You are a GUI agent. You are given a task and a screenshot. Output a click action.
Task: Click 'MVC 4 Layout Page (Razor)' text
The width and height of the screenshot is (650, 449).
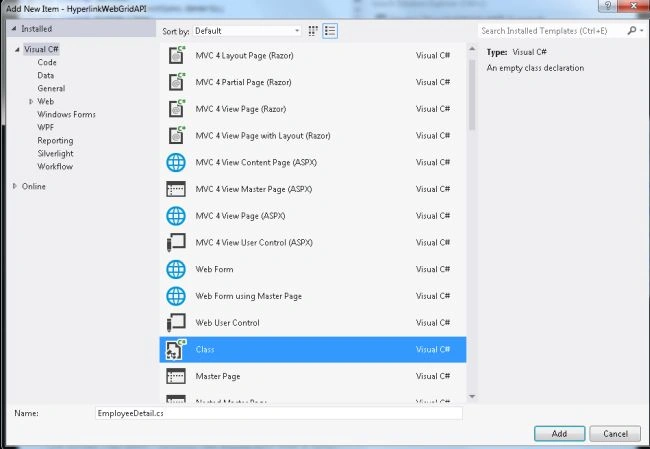pyautogui.click(x=244, y=56)
